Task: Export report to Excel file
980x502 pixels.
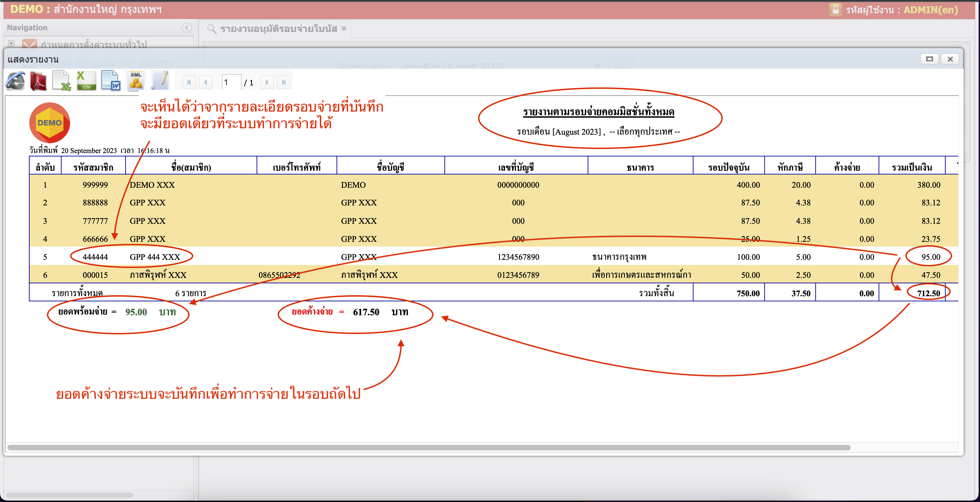Action: tap(62, 81)
